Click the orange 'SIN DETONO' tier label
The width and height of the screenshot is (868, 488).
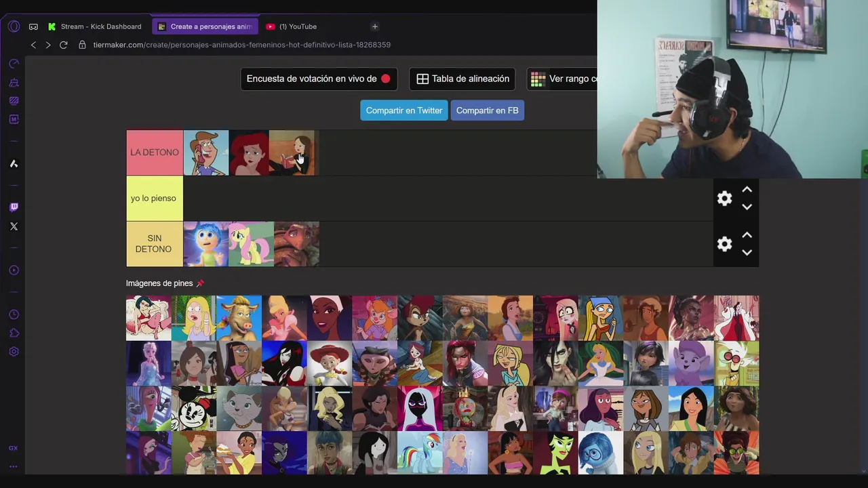coord(155,244)
